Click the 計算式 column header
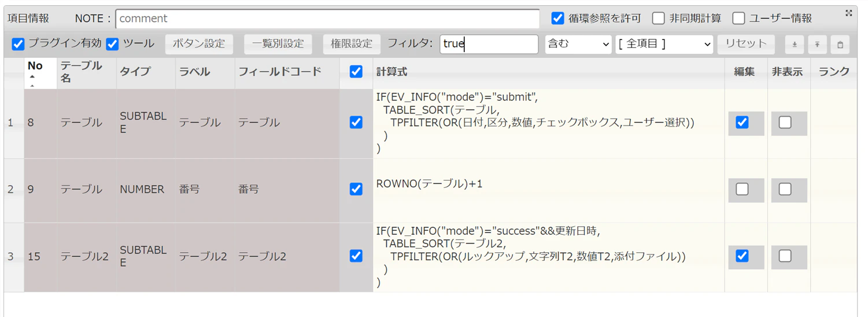Image resolution: width=868 pixels, height=317 pixels. click(549, 72)
